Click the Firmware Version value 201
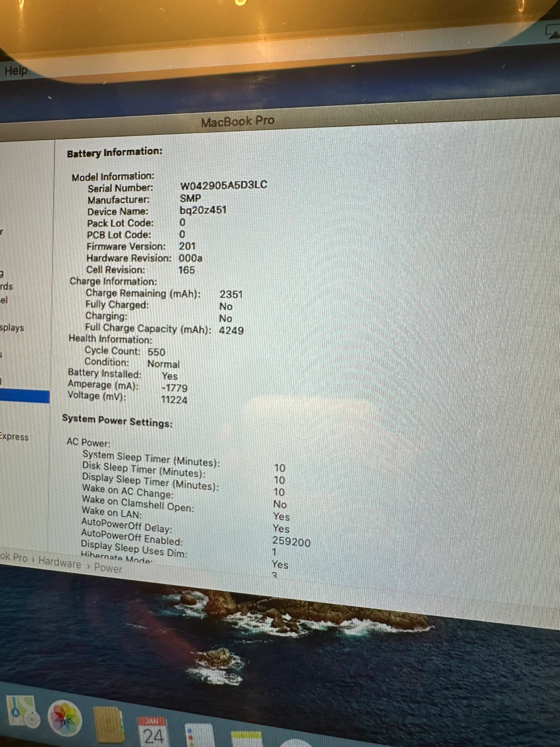560x747 pixels. click(187, 246)
